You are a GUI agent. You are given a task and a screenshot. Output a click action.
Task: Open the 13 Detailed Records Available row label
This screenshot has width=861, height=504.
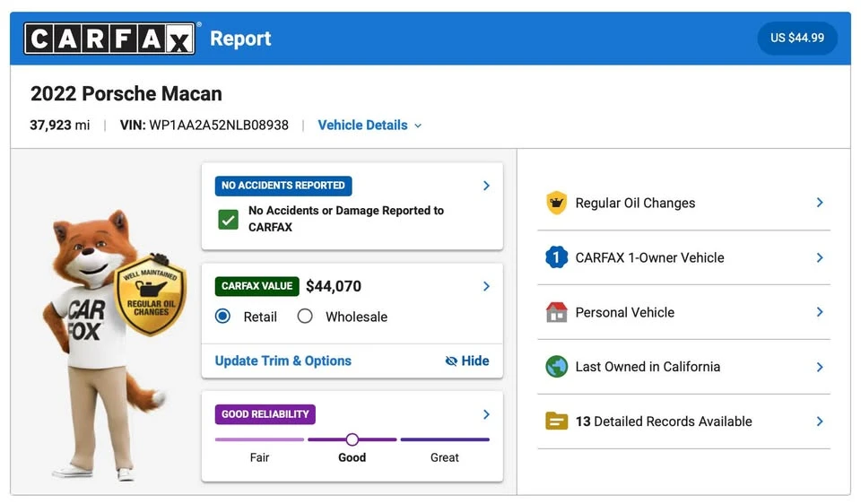664,421
